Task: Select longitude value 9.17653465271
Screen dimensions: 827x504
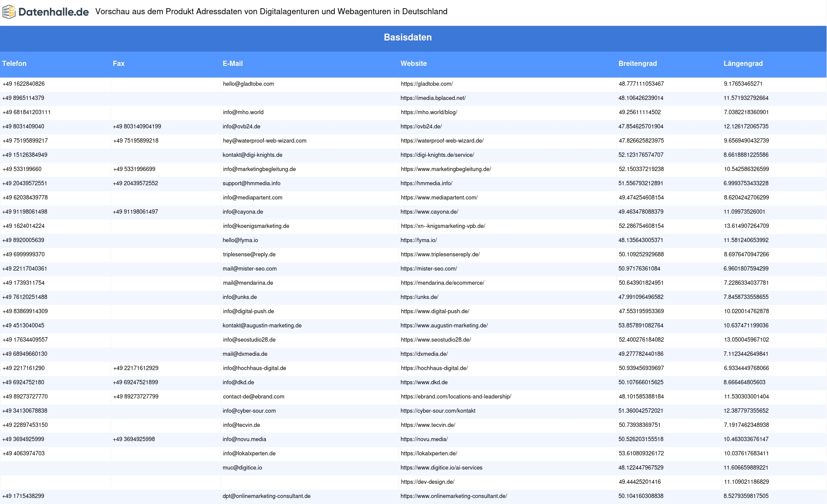Action: tap(743, 84)
